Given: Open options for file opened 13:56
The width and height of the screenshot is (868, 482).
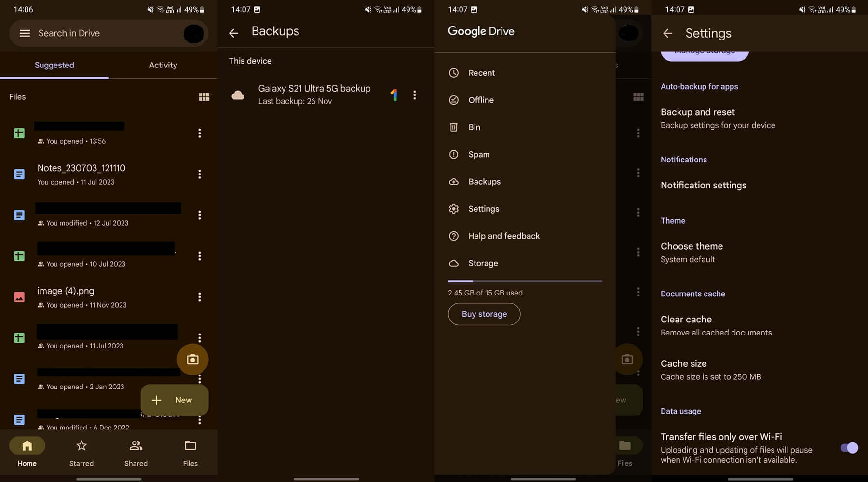Looking at the screenshot, I should tap(199, 133).
